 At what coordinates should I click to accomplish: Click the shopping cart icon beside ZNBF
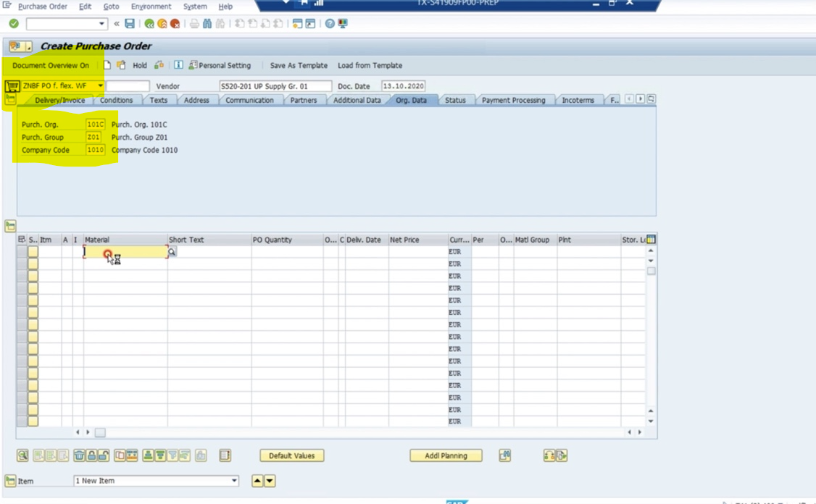pos(12,86)
